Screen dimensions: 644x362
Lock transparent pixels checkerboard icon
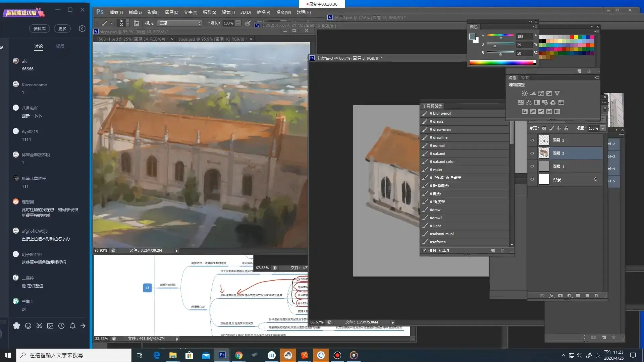(544, 128)
